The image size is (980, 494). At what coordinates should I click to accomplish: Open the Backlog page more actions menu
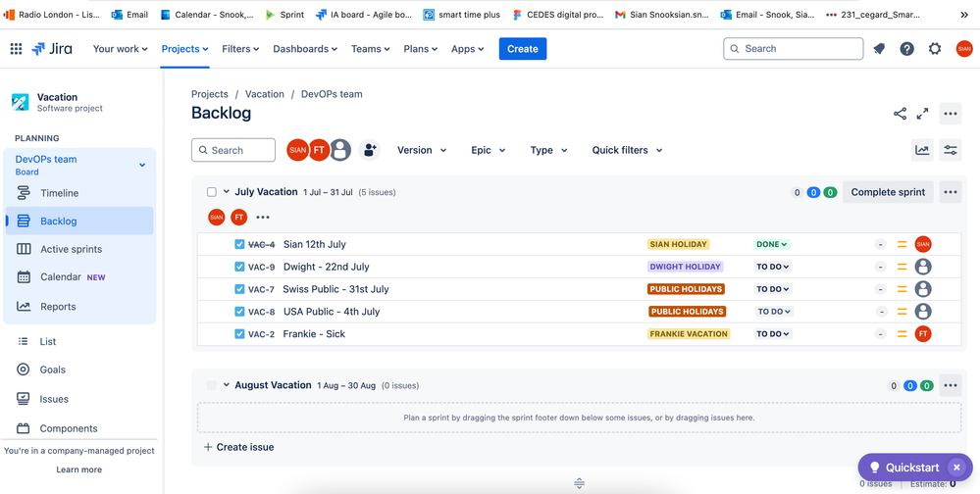coord(951,114)
